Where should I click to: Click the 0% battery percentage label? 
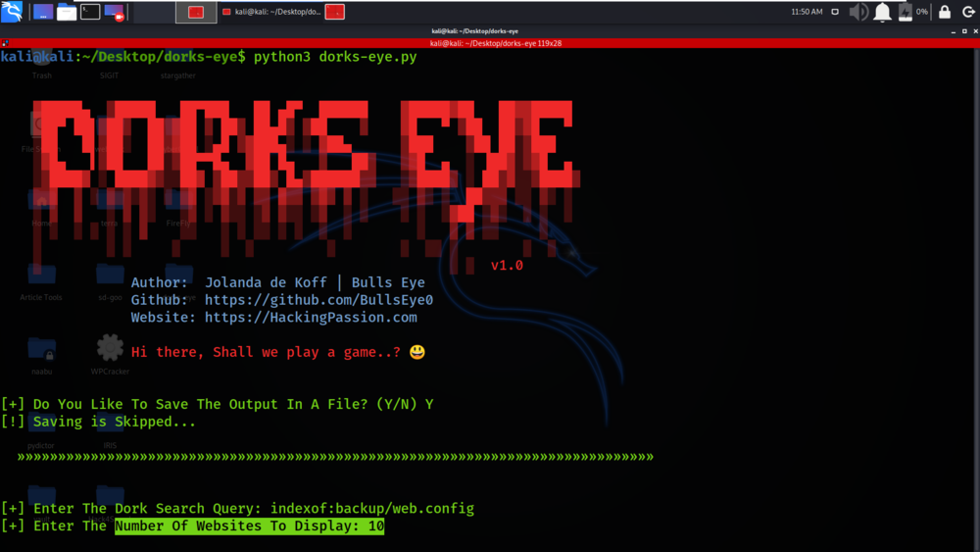point(922,12)
